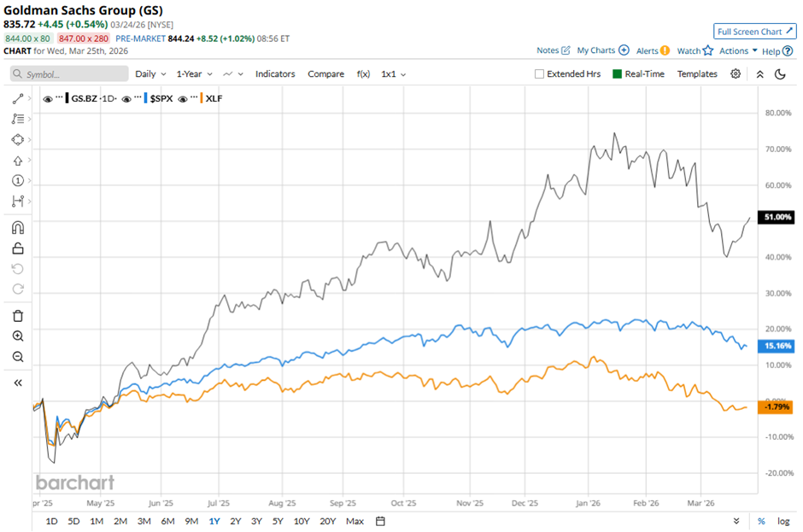Open the Templates menu
Screen dimensions: 803x532
[697, 74]
